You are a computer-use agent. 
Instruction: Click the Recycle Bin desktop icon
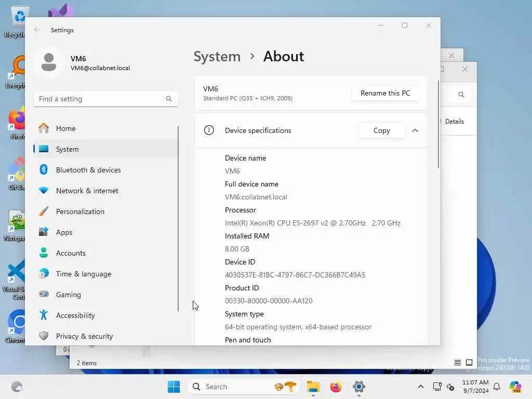[x=15, y=21]
